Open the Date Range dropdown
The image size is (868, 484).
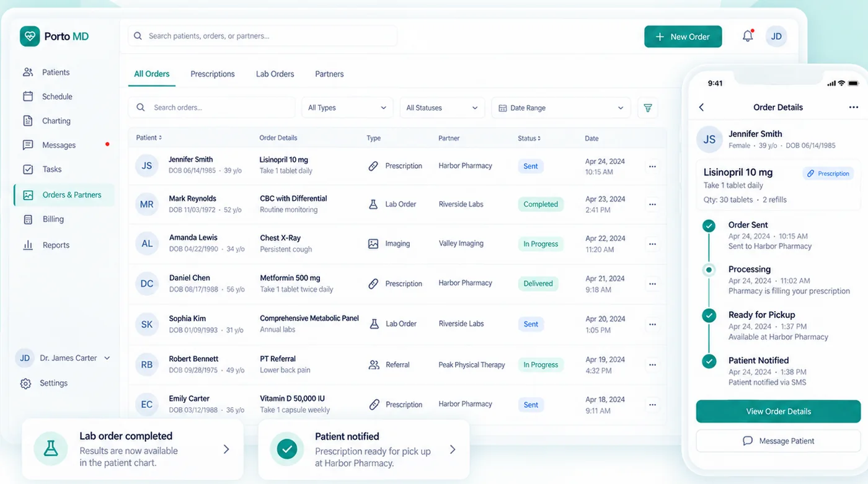pos(561,108)
